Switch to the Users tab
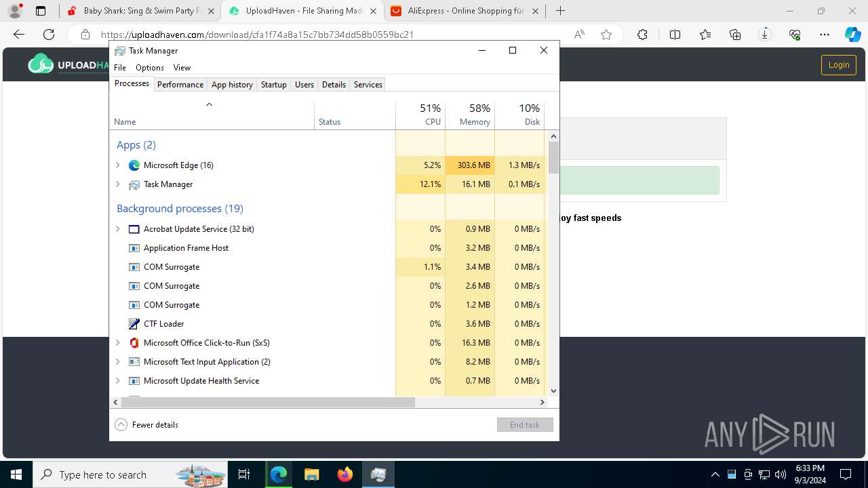868x488 pixels. pyautogui.click(x=304, y=85)
